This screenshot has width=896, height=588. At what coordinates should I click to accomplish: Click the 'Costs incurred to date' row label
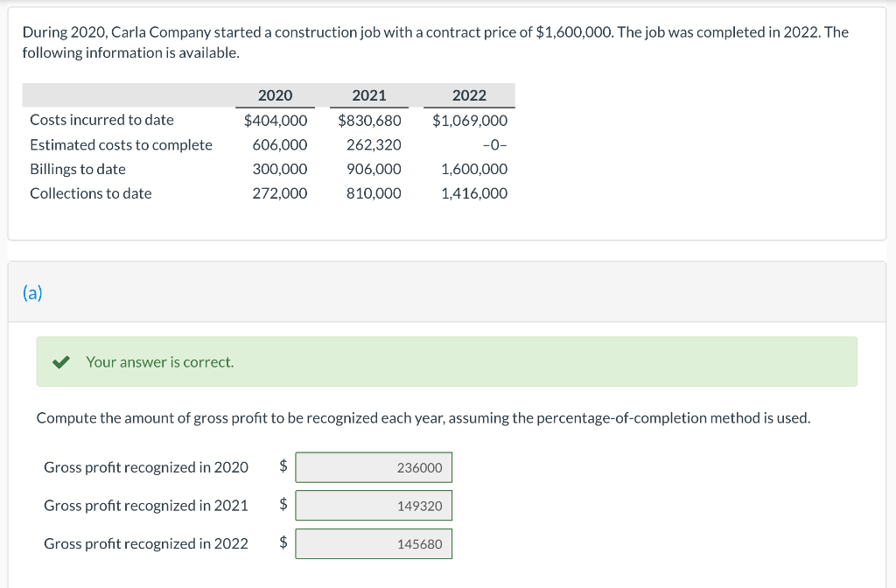click(x=101, y=120)
